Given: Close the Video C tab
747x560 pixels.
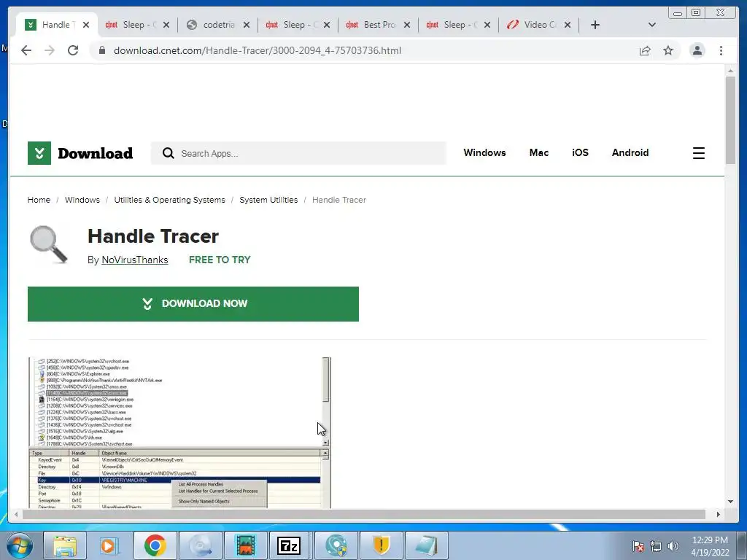Looking at the screenshot, I should click(568, 25).
